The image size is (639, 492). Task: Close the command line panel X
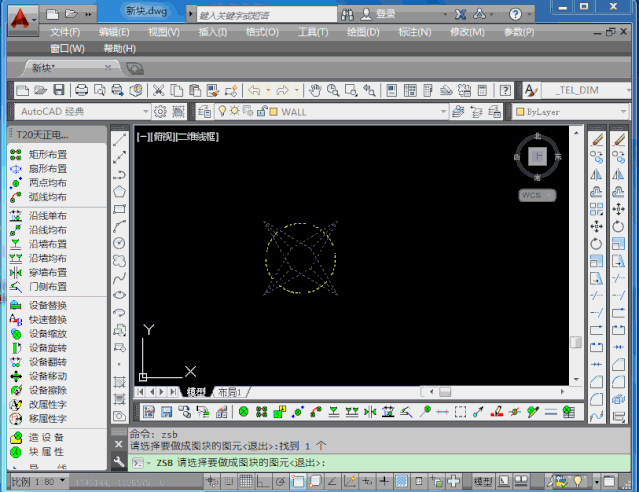119,444
